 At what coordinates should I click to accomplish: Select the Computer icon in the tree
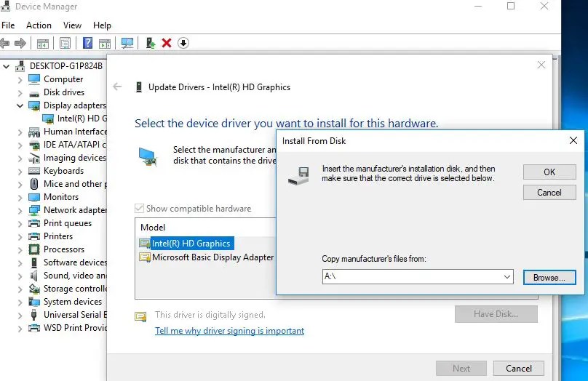(x=34, y=79)
